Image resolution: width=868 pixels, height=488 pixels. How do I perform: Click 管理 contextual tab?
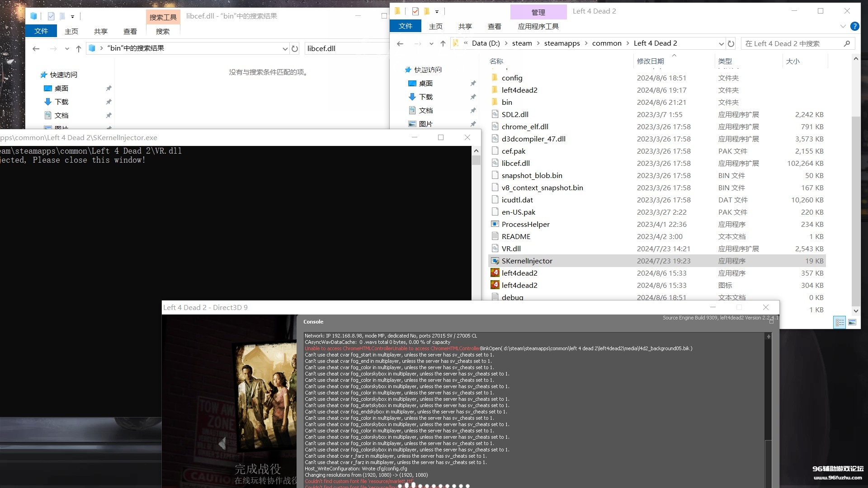[538, 12]
